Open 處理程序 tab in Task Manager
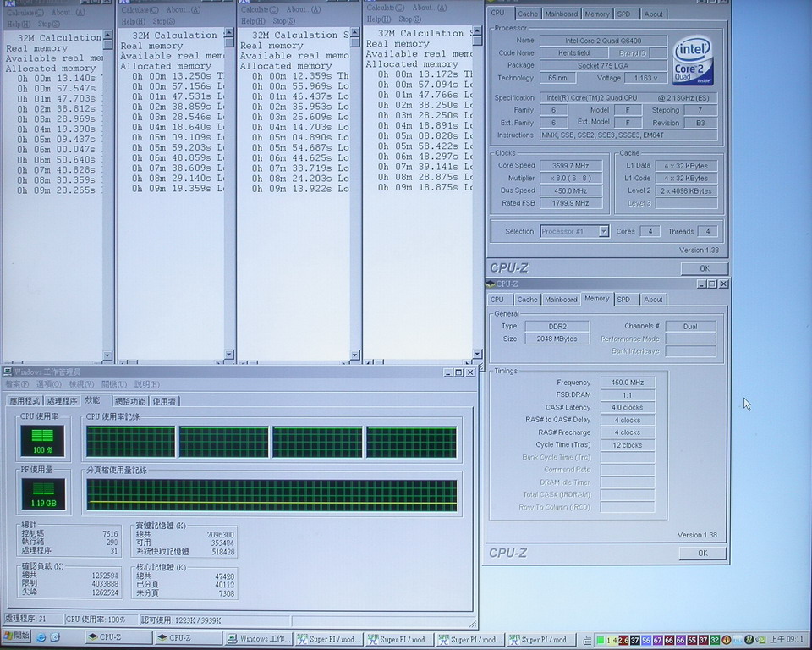Screen dimensions: 812x650 pos(62,401)
